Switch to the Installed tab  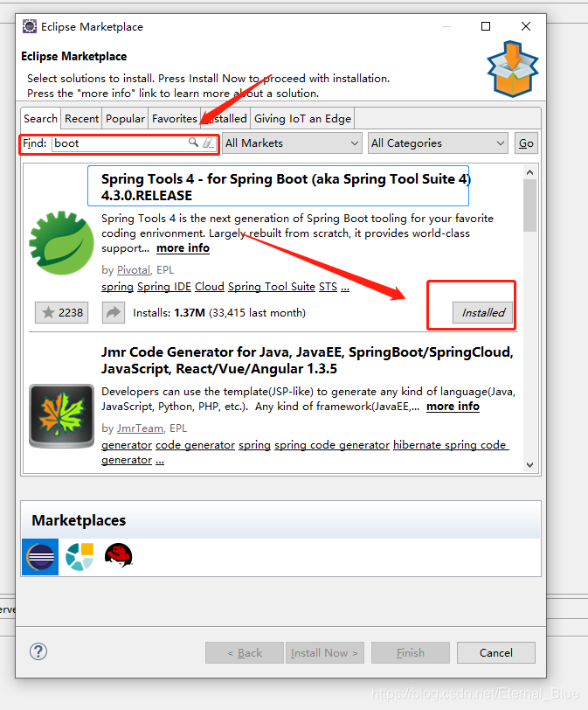point(225,119)
